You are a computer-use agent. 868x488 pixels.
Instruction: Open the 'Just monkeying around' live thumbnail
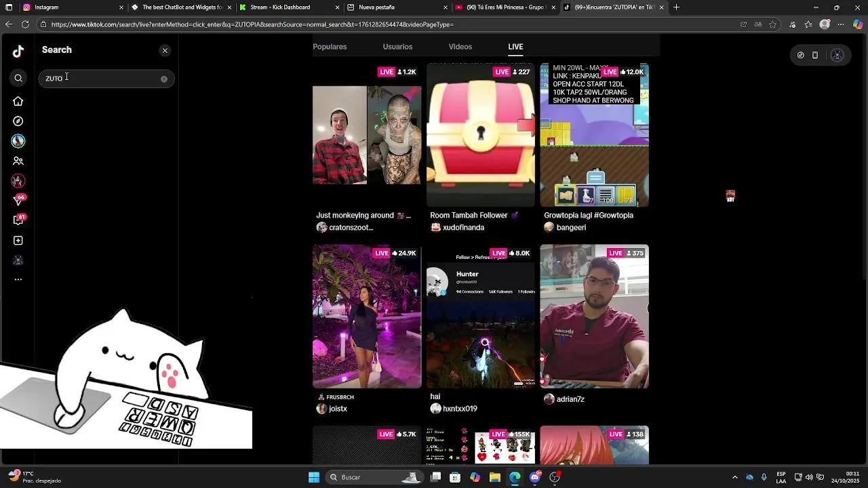coord(367,135)
